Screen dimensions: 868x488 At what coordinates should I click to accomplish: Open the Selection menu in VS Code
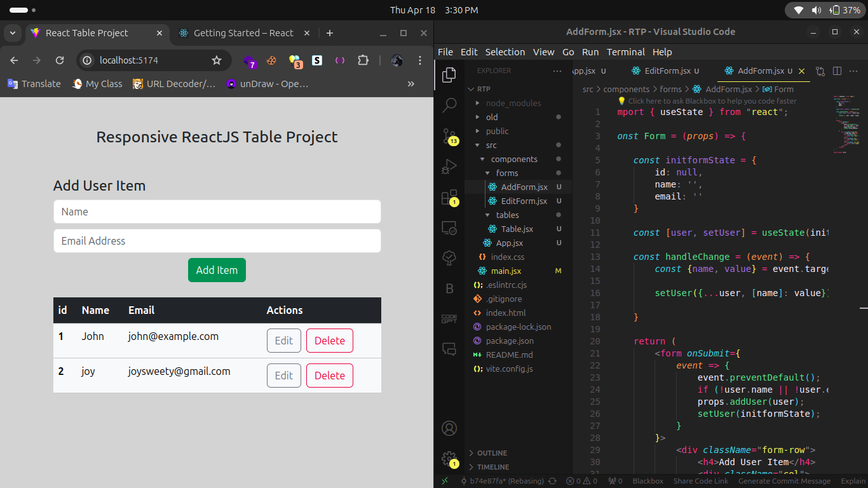(x=505, y=52)
